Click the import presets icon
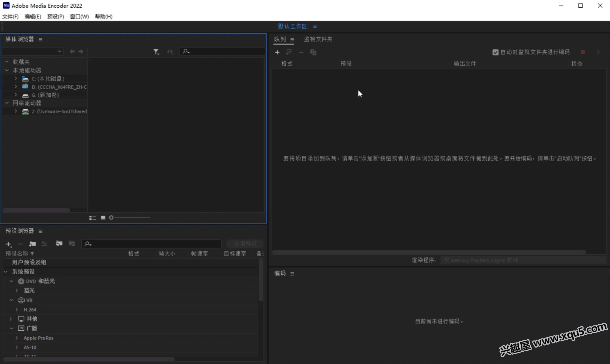This screenshot has width=610, height=364. (x=59, y=244)
